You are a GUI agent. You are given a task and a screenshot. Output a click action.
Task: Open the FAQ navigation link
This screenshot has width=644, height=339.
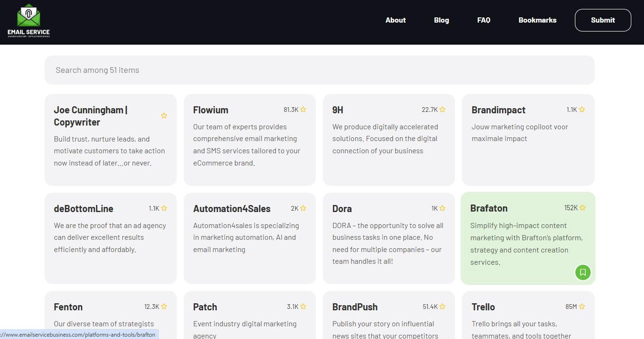tap(484, 20)
